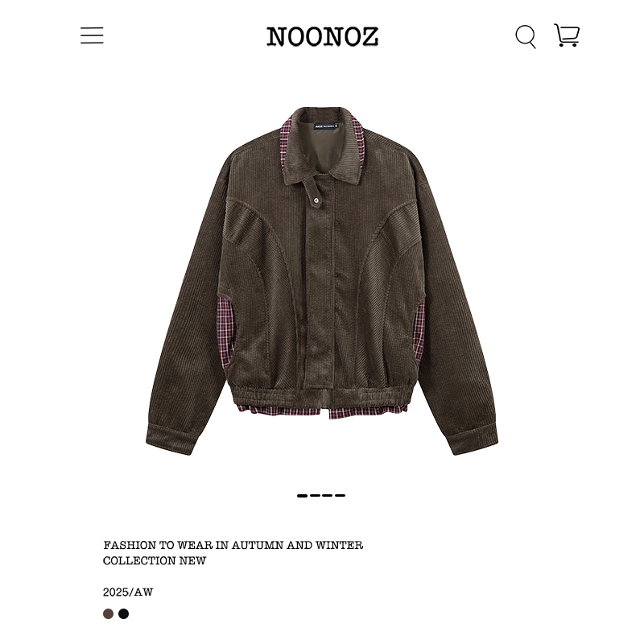The width and height of the screenshot is (644, 644).
Task: Click the snap button on the collar tab
Action: 316,200
